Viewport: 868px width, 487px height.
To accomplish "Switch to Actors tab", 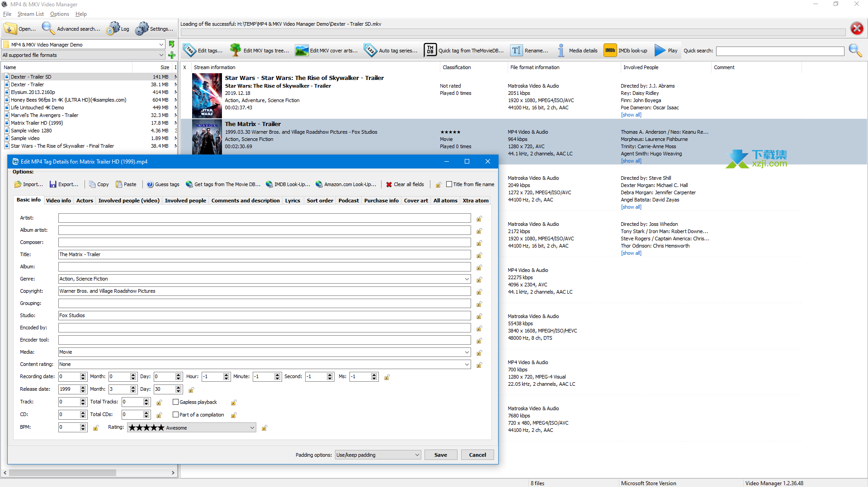I will pyautogui.click(x=85, y=201).
